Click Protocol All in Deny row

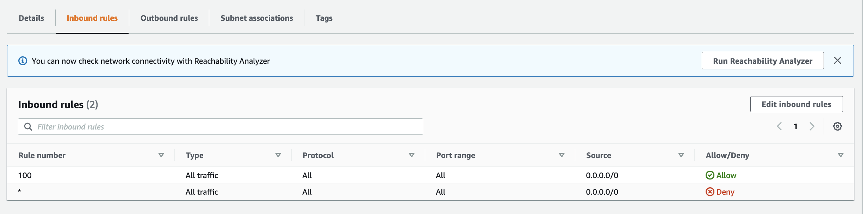(x=307, y=192)
